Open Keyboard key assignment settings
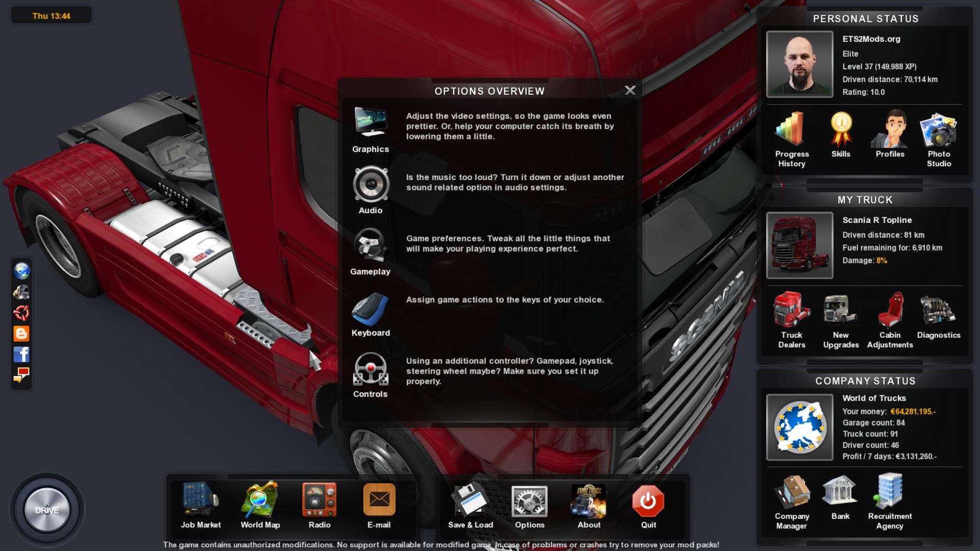980x551 pixels. coord(371,309)
